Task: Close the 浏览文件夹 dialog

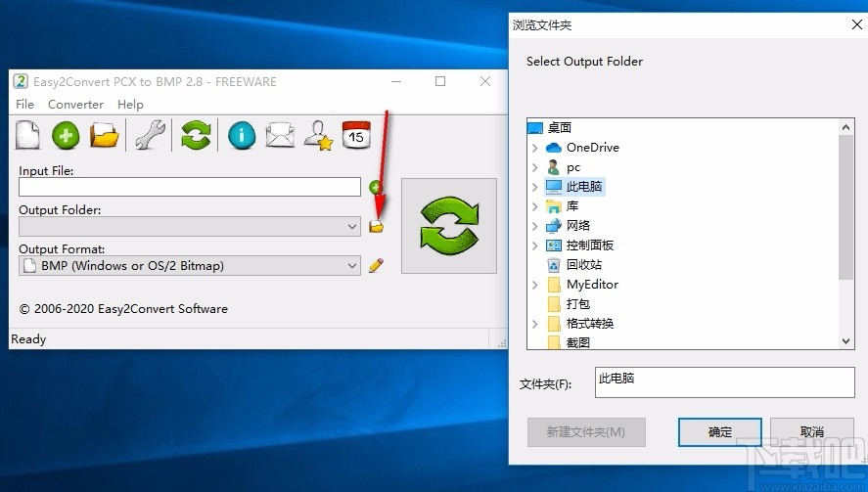Action: point(856,24)
